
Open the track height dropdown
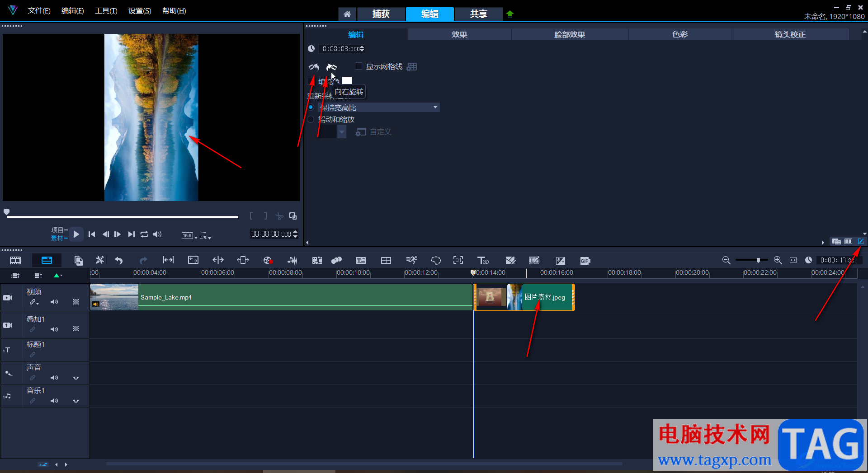pyautogui.click(x=58, y=275)
